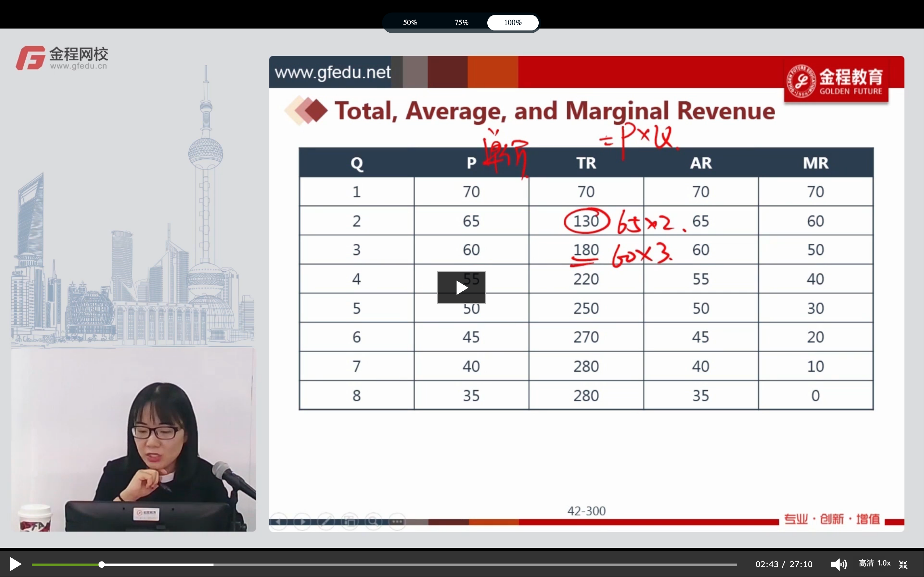Select the 50% size option

(410, 22)
